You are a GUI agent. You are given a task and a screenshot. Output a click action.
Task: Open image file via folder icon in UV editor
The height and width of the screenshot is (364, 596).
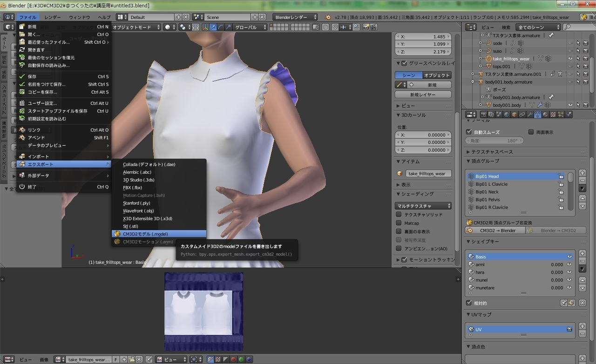132,359
